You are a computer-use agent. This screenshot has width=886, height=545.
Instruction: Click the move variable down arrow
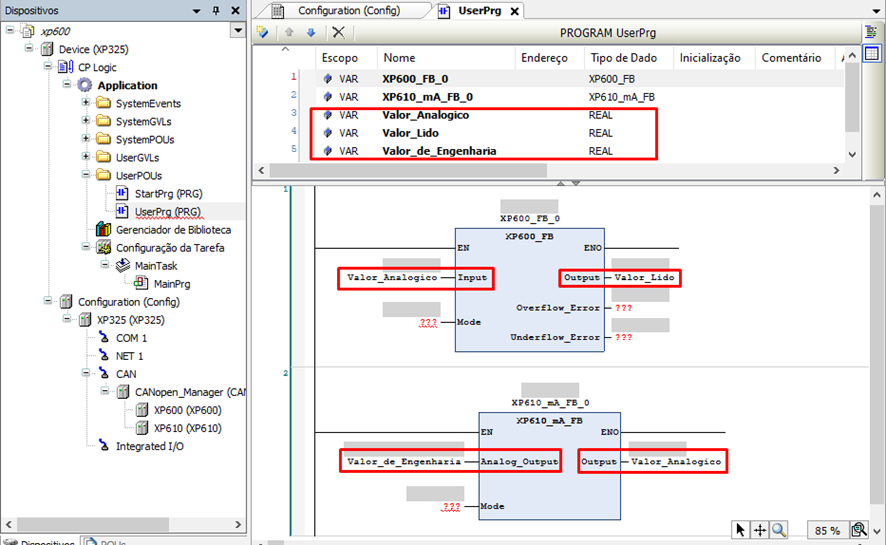click(x=311, y=32)
